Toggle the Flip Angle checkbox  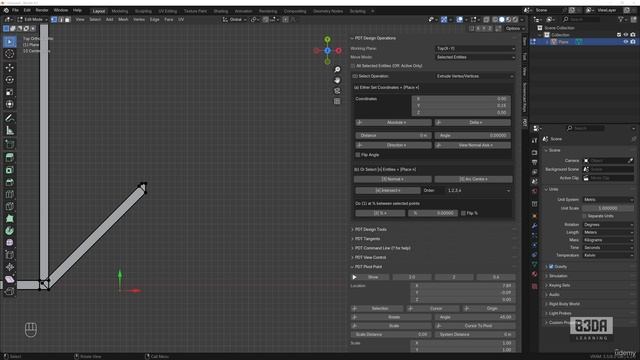tap(358, 155)
